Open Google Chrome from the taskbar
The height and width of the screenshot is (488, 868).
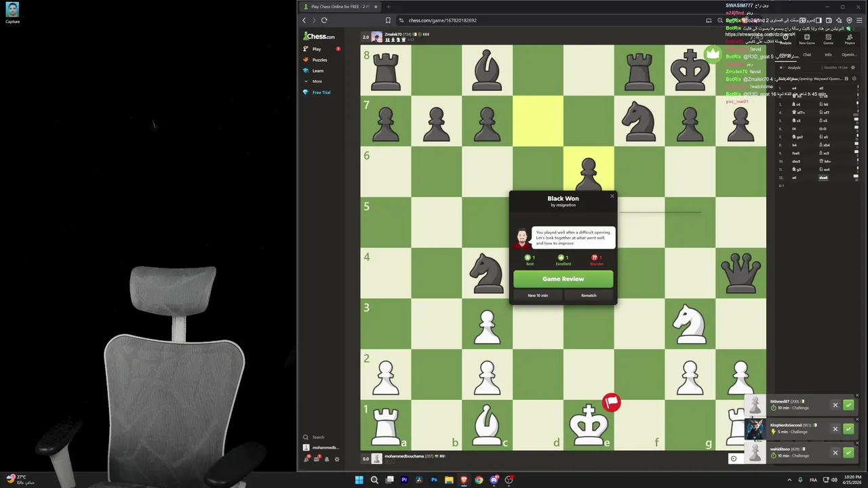tap(479, 480)
